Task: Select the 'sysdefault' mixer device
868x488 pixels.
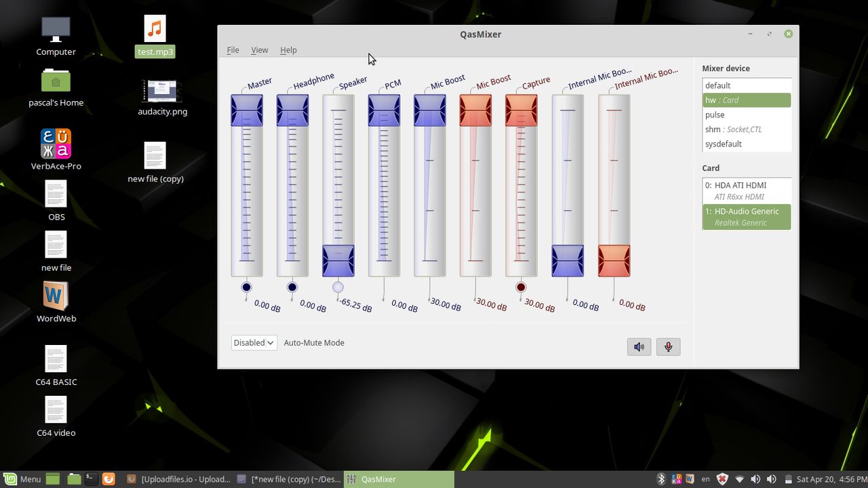Action: [x=747, y=144]
